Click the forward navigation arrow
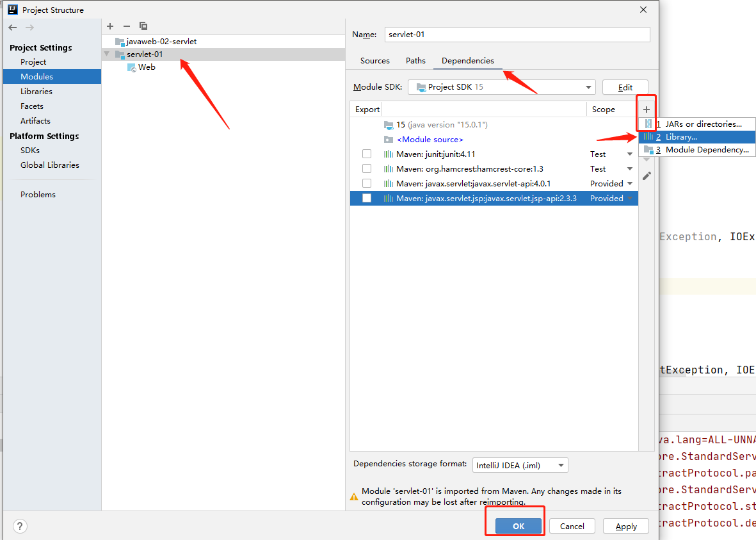The image size is (756, 540). [x=30, y=28]
